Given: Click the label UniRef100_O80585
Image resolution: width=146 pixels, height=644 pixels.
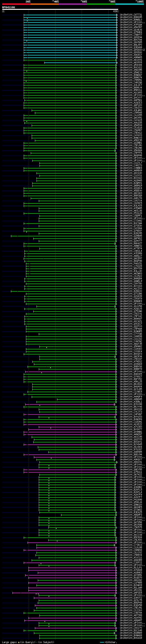Looking at the screenshot, I should coord(131,42).
